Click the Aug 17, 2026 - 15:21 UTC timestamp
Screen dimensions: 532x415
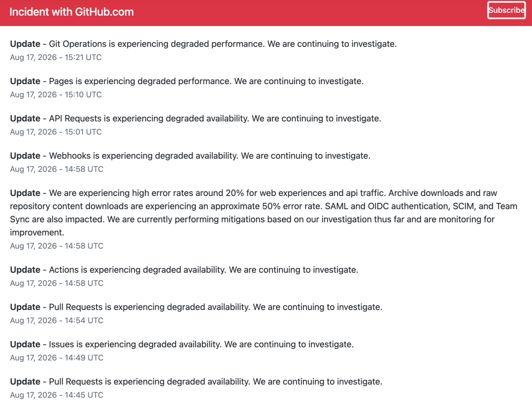(56, 57)
